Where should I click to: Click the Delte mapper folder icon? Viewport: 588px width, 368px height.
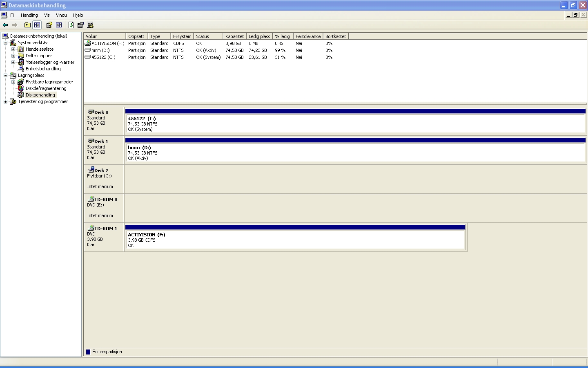click(21, 56)
